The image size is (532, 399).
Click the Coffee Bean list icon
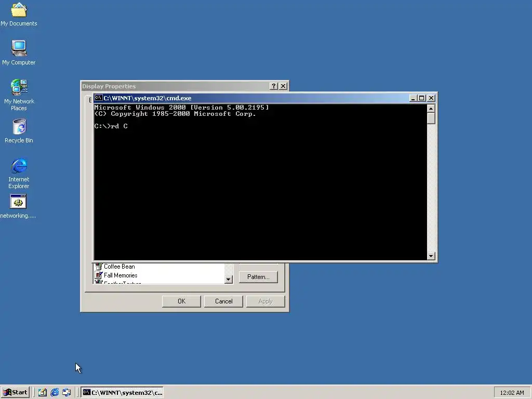click(98, 267)
